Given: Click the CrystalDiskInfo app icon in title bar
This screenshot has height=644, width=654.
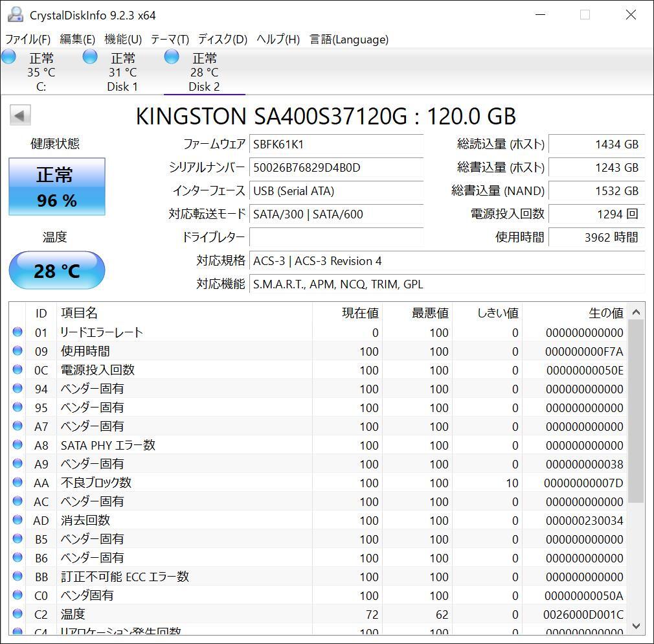Looking at the screenshot, I should 16,15.
